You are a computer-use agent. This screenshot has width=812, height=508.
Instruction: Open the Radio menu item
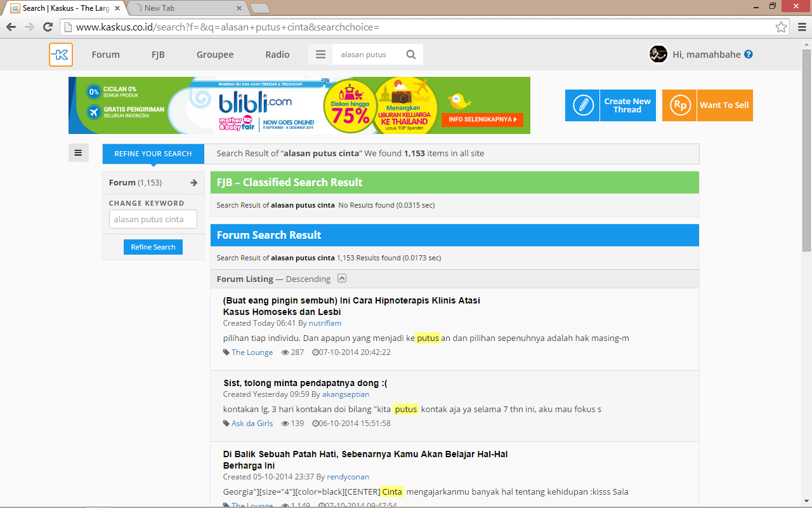pyautogui.click(x=277, y=55)
